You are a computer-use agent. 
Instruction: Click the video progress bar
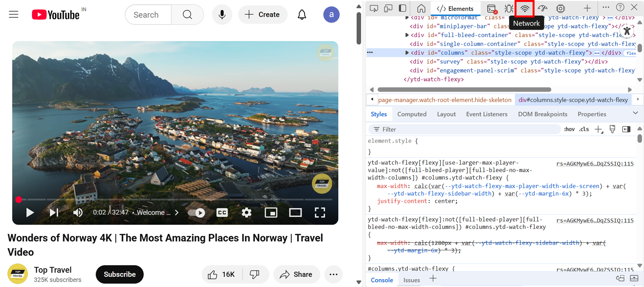tap(175, 200)
